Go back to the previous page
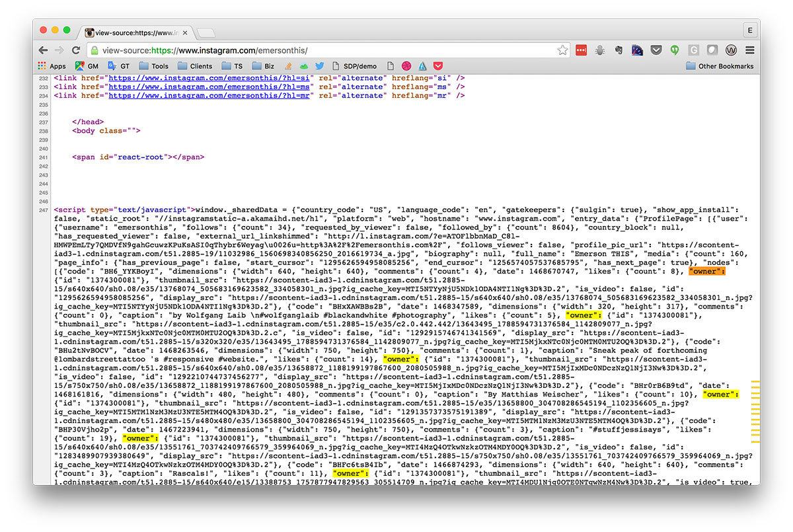The width and height of the screenshot is (793, 532). [x=44, y=50]
